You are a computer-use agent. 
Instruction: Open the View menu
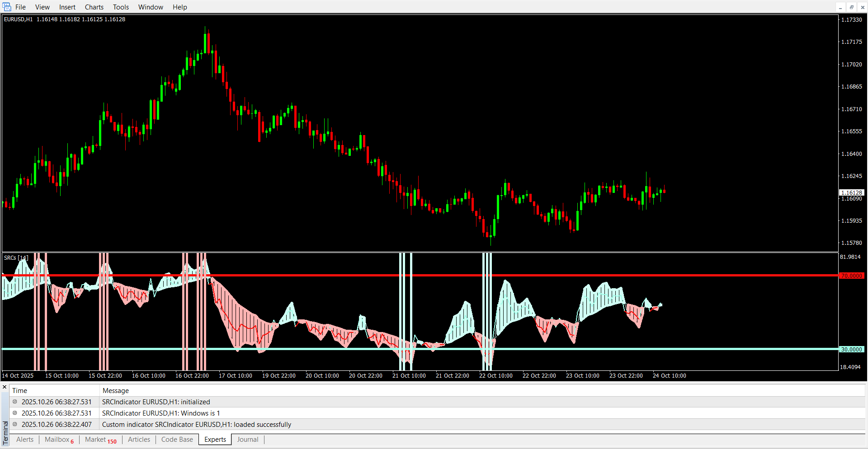42,7
